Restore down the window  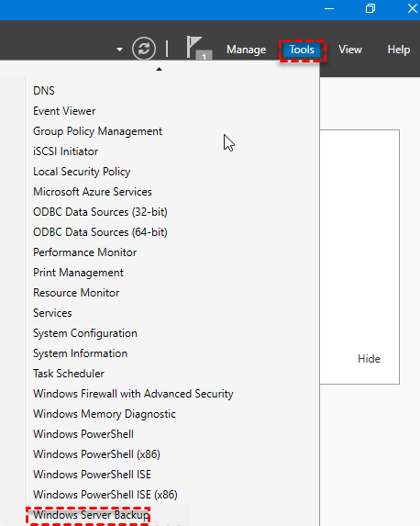tap(370, 8)
